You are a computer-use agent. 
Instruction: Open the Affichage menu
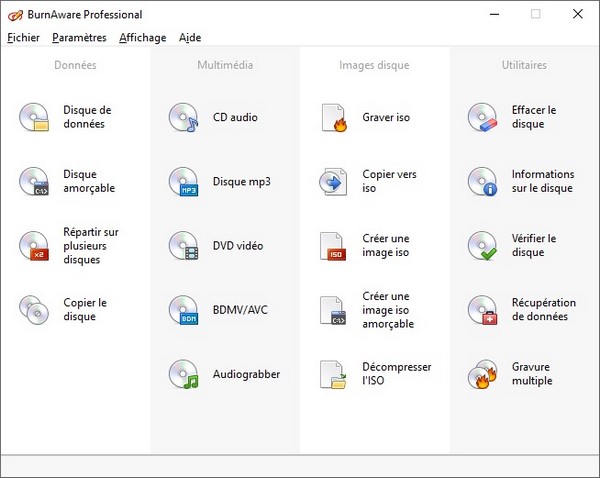click(x=143, y=38)
